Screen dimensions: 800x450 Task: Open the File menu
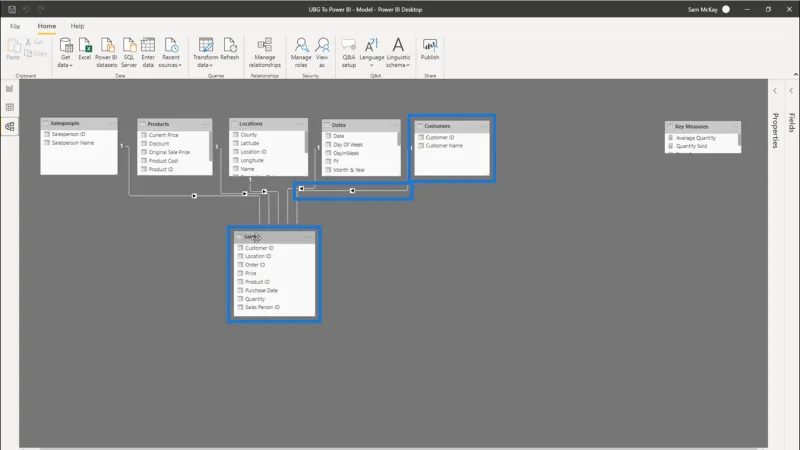coord(15,26)
